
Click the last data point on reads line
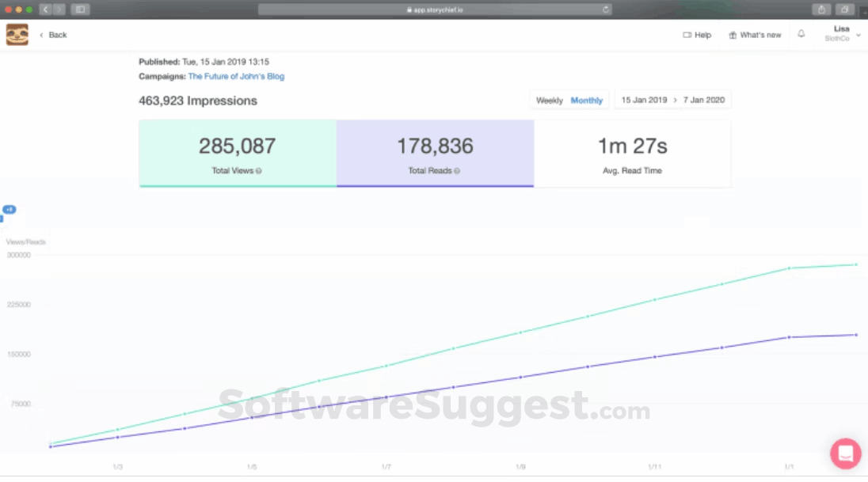coord(856,335)
